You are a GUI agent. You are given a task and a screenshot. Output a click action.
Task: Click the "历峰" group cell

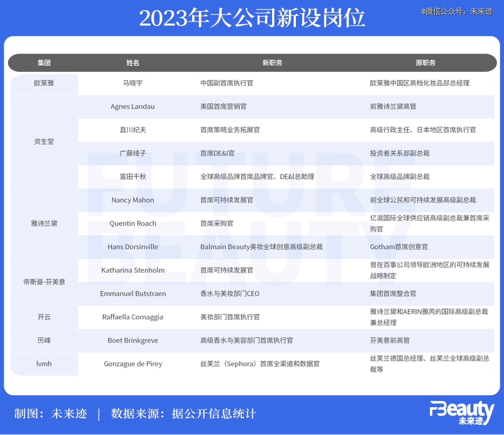[x=44, y=340]
